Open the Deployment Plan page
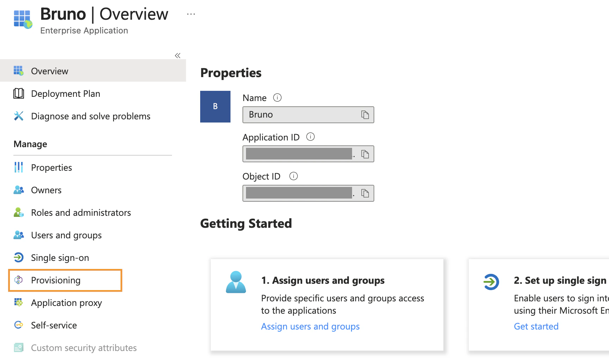 (66, 93)
